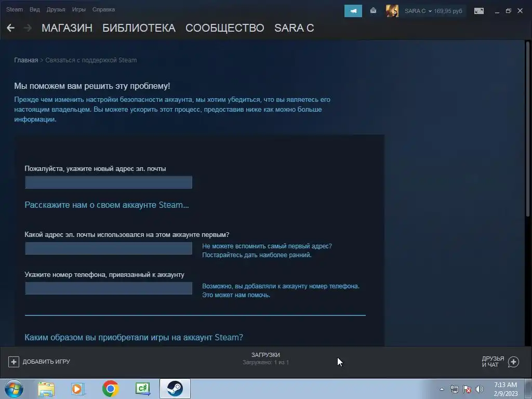
Task: Click Связаться с поддержкой Steam breadcrumb
Action: click(91, 60)
